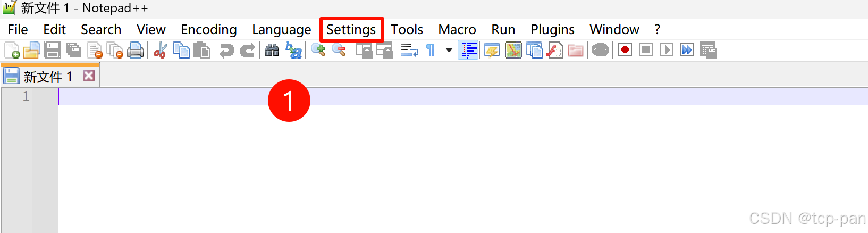868x233 pixels.
Task: Open the Macro menu
Action: tap(457, 30)
